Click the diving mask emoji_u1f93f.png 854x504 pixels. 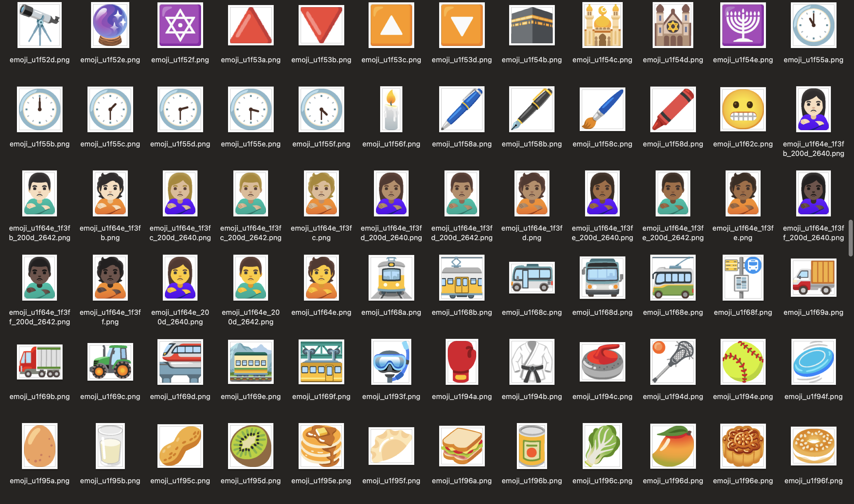pos(391,362)
